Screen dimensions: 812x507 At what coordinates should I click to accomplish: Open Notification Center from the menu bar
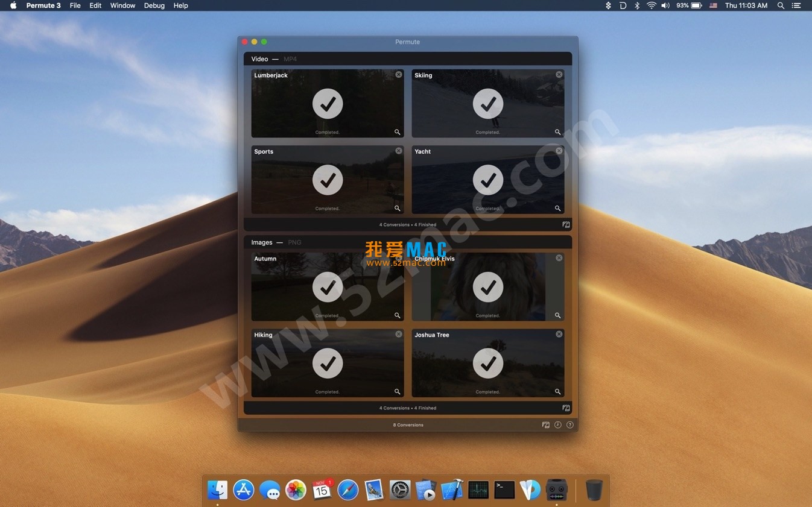point(796,5)
